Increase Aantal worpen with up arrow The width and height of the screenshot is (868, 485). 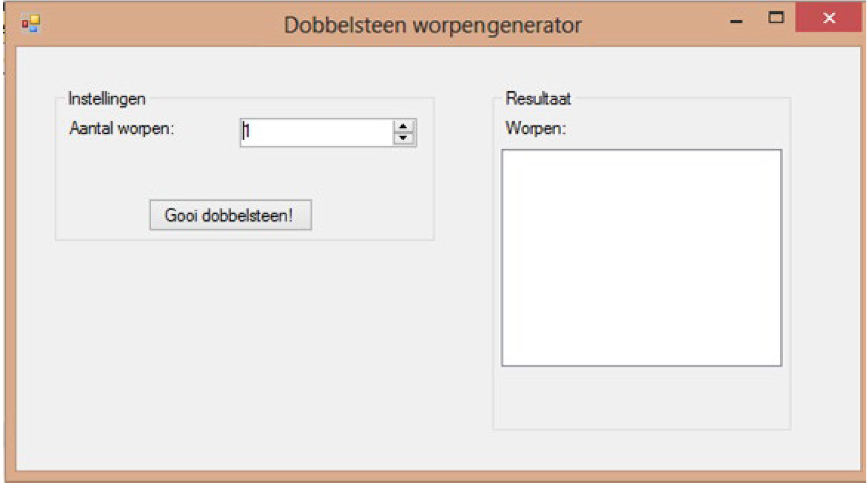[403, 126]
